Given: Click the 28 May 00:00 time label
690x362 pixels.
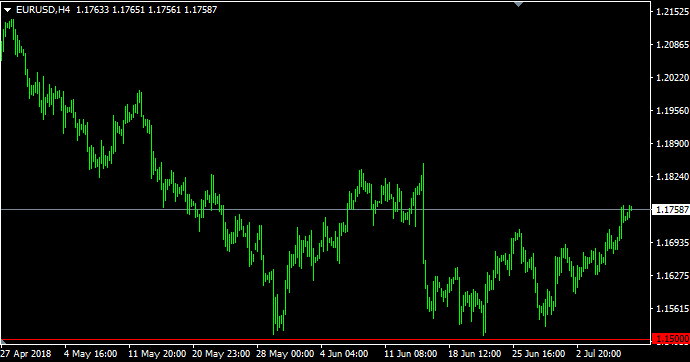Looking at the screenshot, I should [x=286, y=354].
